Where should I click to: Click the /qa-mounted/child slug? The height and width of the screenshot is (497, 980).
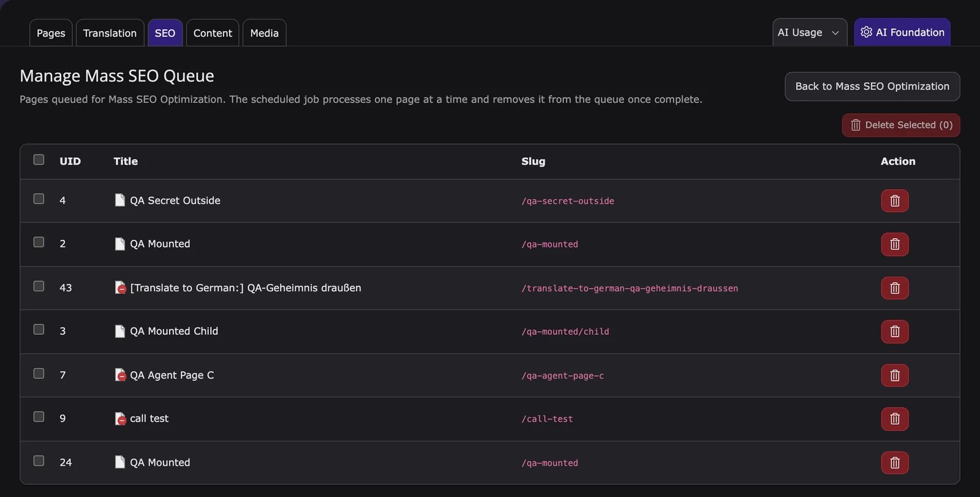pos(565,332)
